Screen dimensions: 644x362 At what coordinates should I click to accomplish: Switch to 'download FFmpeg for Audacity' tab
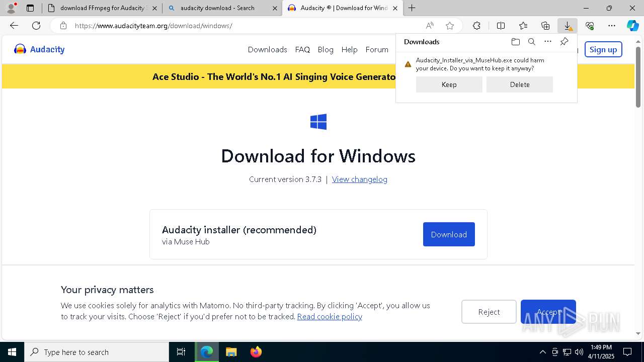click(102, 8)
